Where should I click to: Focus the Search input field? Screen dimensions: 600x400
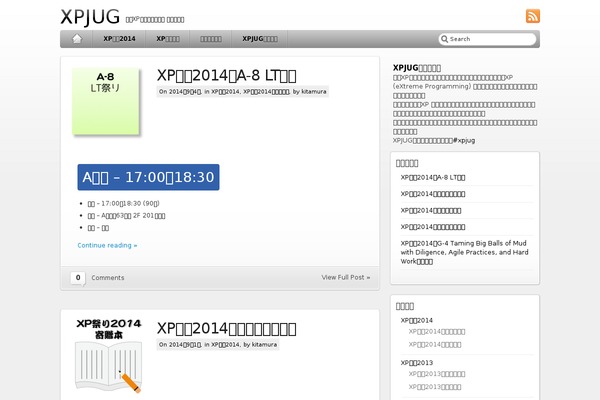[487, 39]
